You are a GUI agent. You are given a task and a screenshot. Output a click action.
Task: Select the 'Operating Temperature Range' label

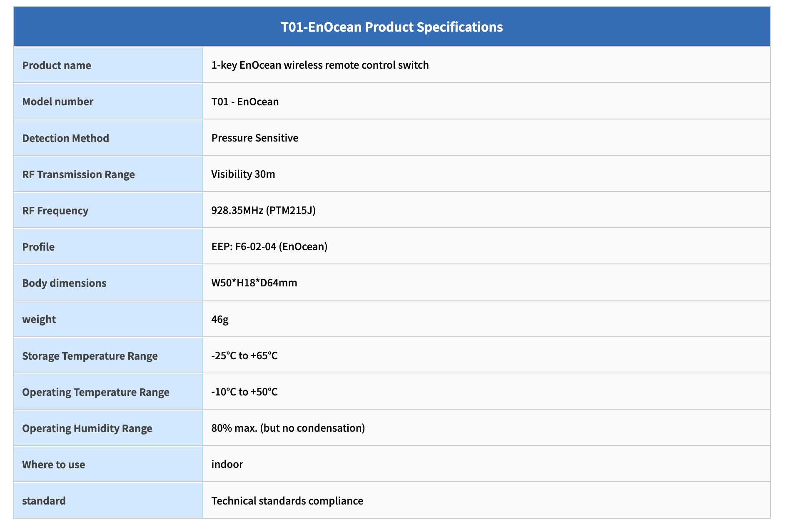96,392
